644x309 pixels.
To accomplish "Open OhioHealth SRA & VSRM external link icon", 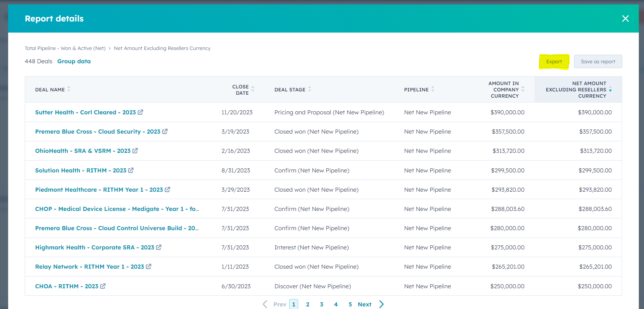I will point(135,151).
